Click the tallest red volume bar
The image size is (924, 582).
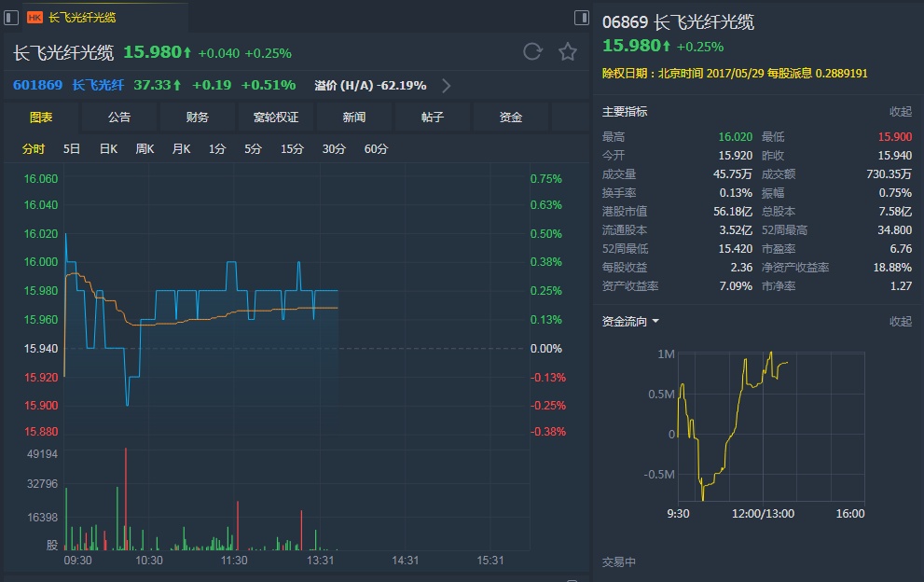126,499
